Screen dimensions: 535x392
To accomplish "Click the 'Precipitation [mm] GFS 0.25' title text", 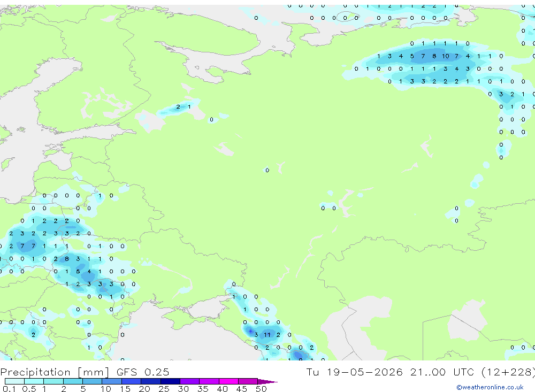I will [85, 372].
